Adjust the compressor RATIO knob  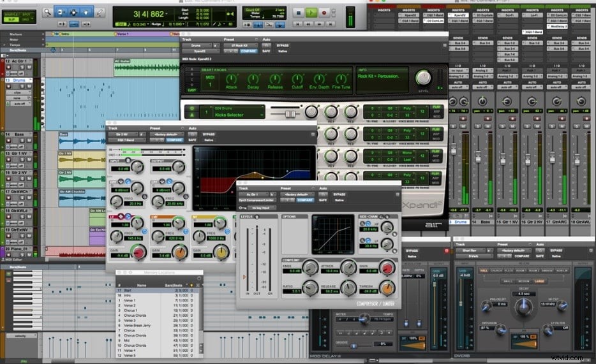point(310,288)
